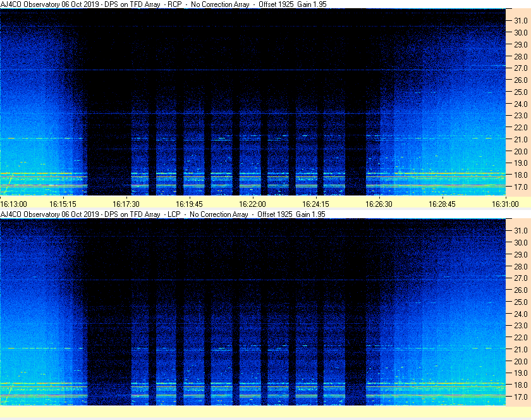Pick the 22.0 frequency label on LCP plot

[521, 337]
